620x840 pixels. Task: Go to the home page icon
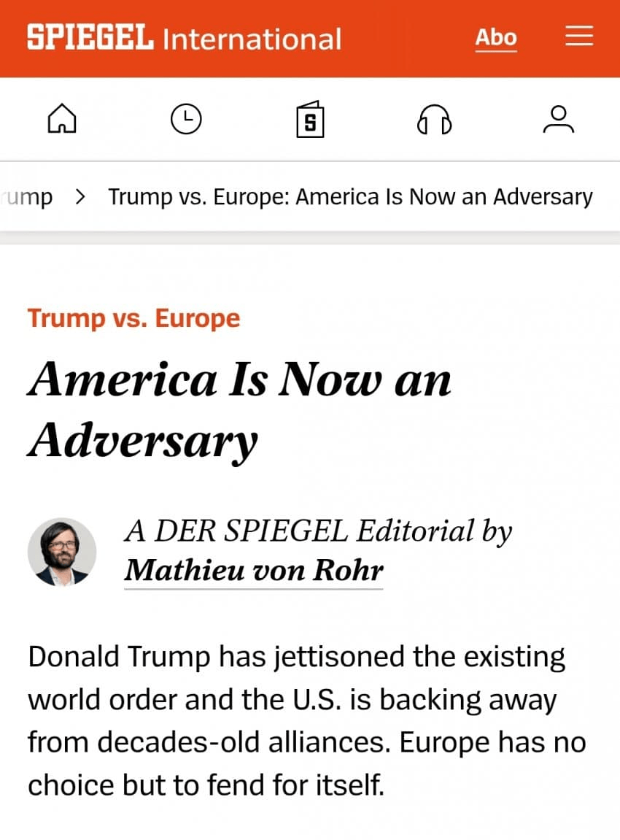pyautogui.click(x=62, y=119)
